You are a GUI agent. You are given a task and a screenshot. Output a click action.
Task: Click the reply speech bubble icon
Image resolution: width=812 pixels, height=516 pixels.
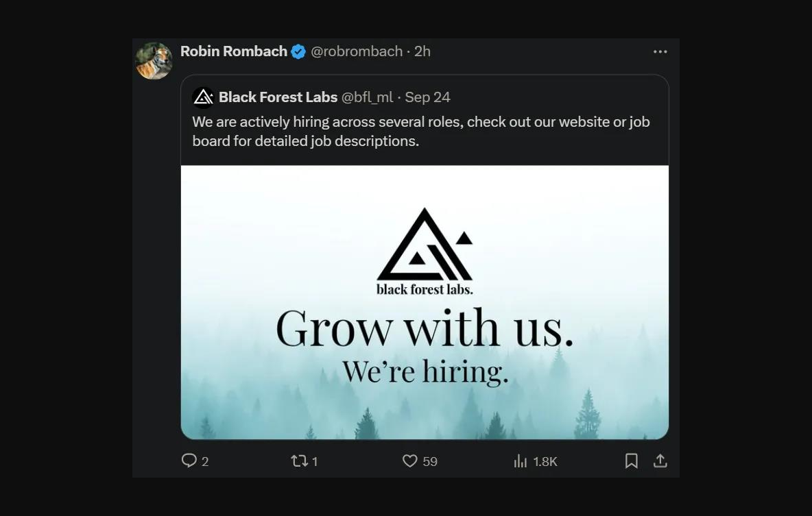point(189,460)
